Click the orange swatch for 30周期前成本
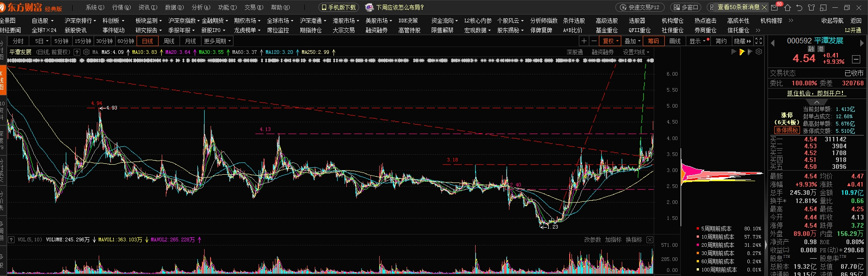Image resolution: width=868 pixels, height=276 pixels. [x=698, y=253]
